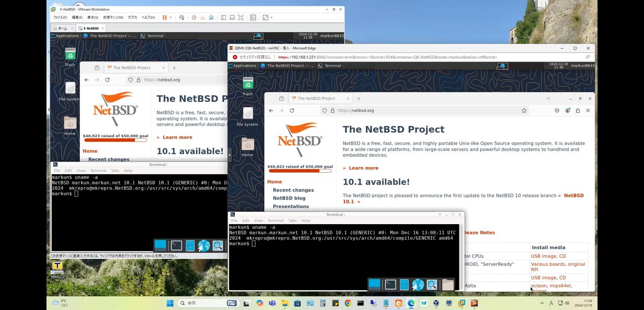644x310 pixels.
Task: Open Presentations link in QEMU browser sidebar
Action: (291, 206)
